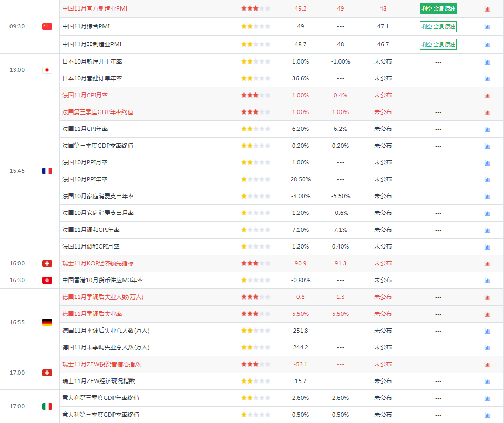Click the Japan flag at 13:00

click(x=47, y=70)
